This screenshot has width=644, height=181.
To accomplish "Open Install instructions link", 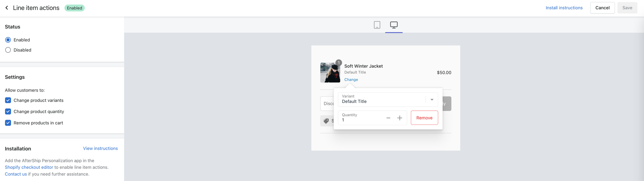I will [564, 8].
